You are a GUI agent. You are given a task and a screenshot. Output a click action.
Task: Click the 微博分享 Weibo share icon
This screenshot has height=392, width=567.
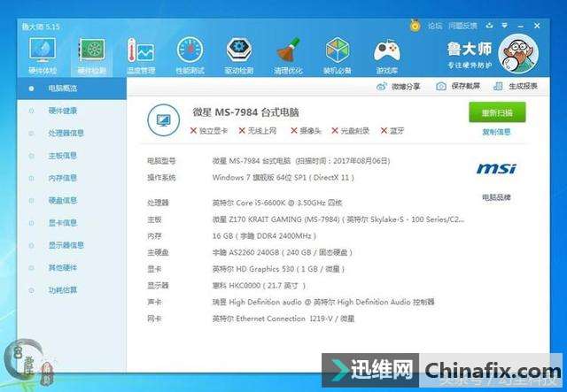[x=382, y=87]
